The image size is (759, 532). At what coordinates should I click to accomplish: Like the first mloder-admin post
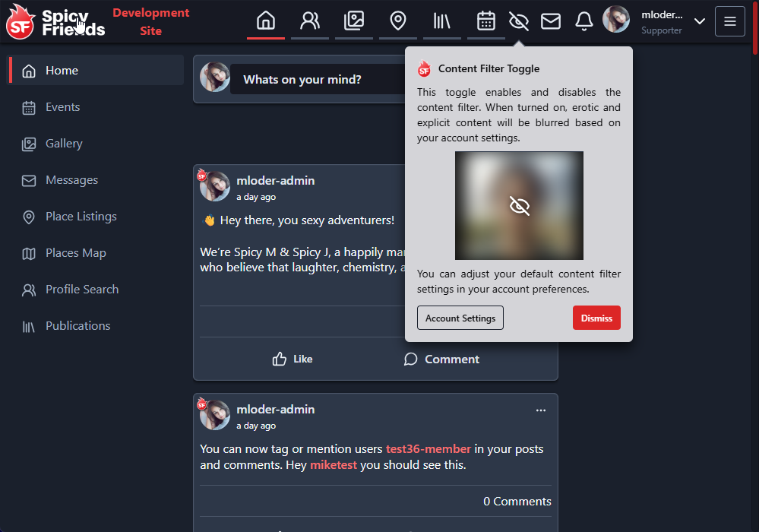coord(293,359)
